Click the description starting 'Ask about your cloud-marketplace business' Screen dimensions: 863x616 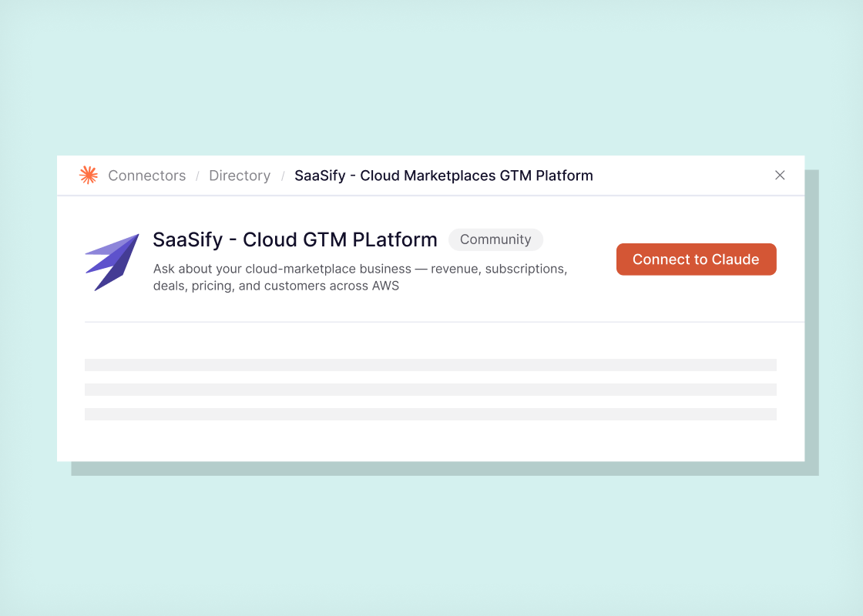point(360,277)
